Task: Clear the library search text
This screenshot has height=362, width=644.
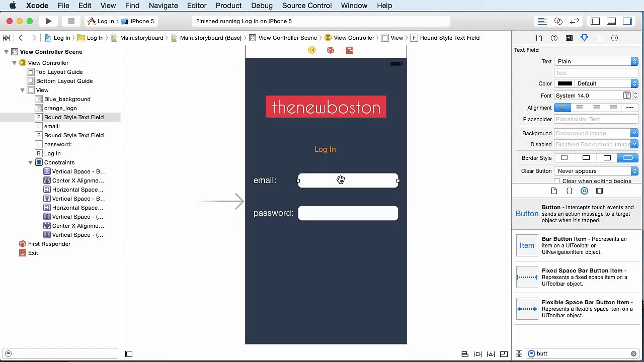Action: pyautogui.click(x=633, y=354)
